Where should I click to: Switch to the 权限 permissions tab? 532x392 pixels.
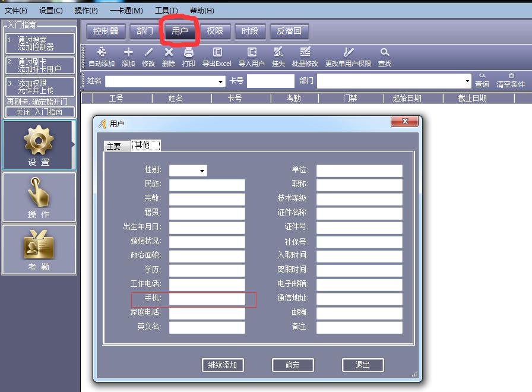coord(214,31)
